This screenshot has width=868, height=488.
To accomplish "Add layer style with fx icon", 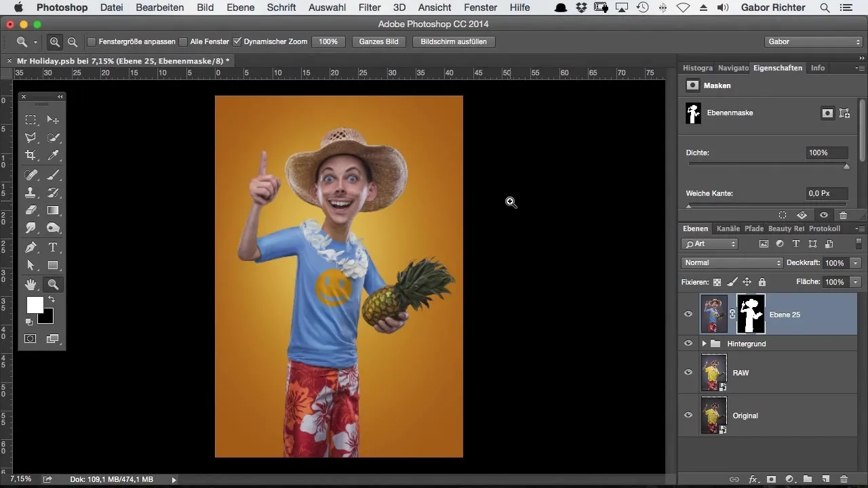I will point(753,479).
